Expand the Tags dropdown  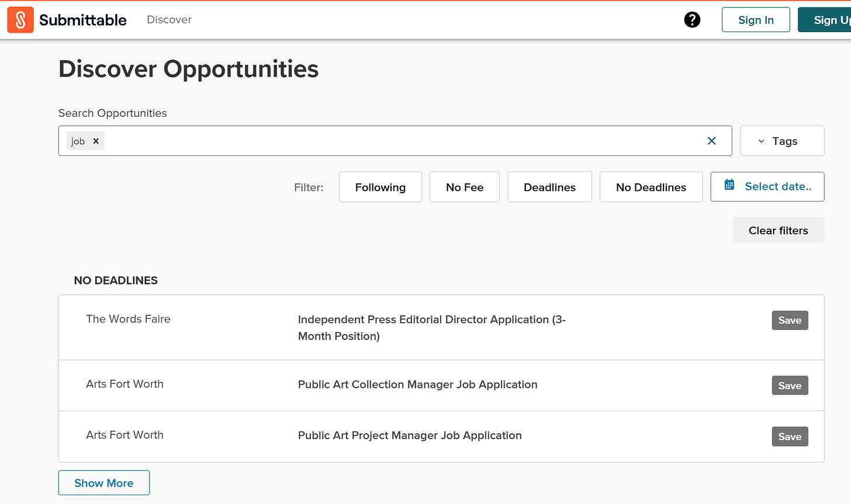pyautogui.click(x=782, y=141)
